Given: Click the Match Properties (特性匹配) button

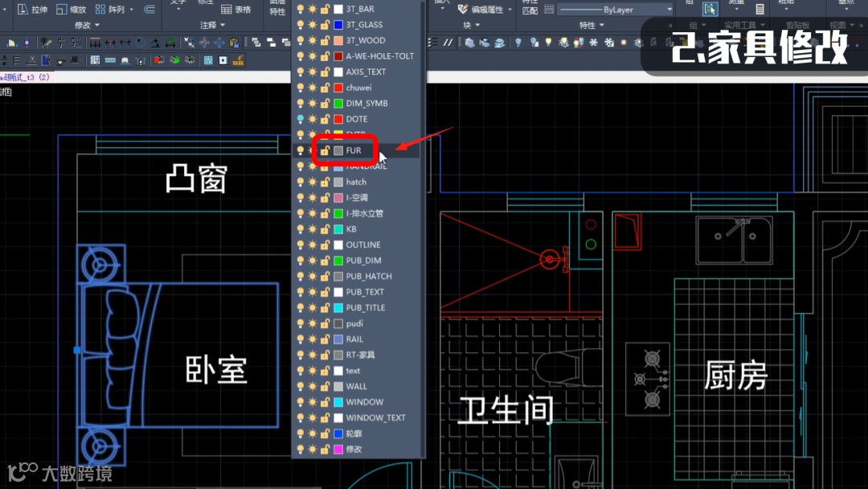Looking at the screenshot, I should coord(530,6).
